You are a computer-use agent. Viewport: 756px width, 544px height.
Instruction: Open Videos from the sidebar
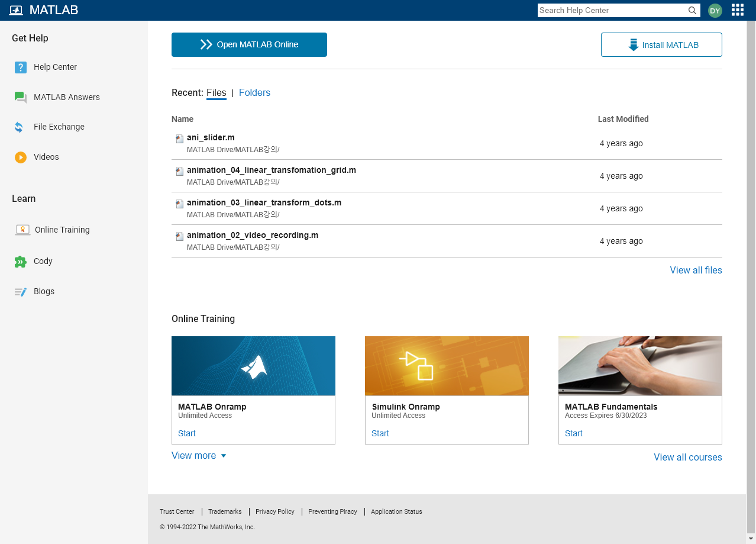click(x=46, y=157)
